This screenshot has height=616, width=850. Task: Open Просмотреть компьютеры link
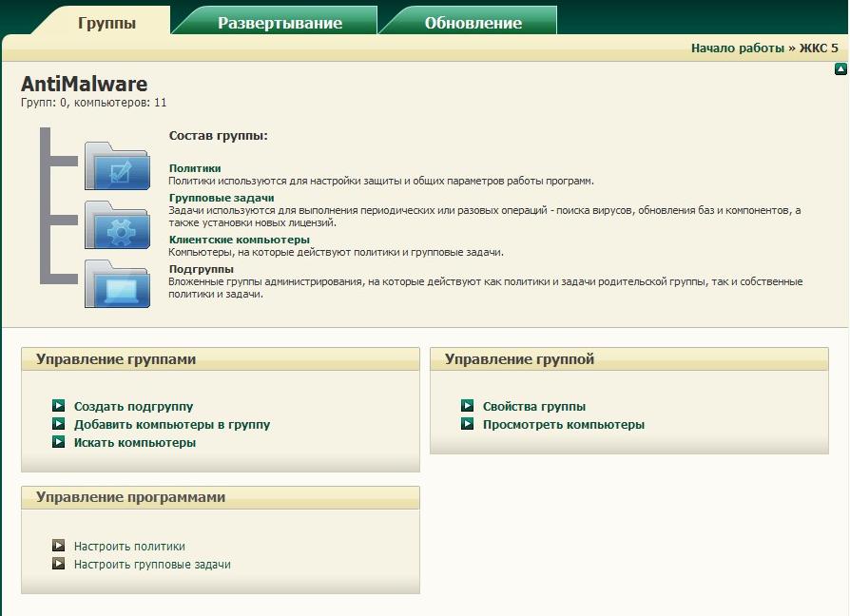[x=564, y=424]
